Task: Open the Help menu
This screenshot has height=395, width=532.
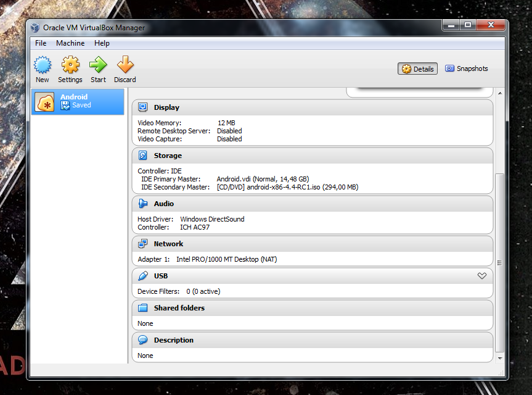Action: tap(102, 43)
